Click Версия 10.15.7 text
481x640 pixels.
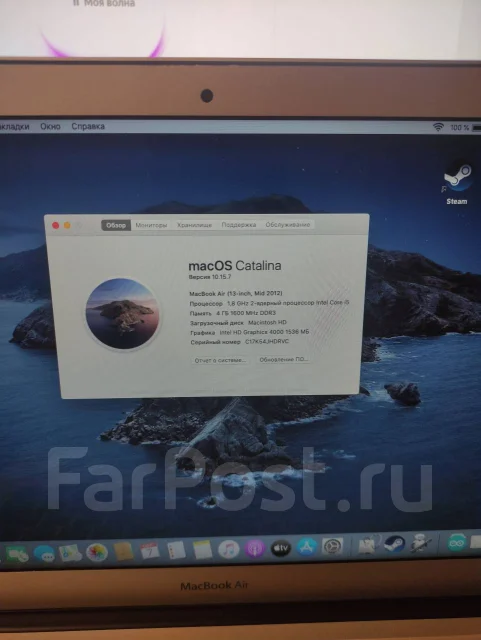(210, 277)
